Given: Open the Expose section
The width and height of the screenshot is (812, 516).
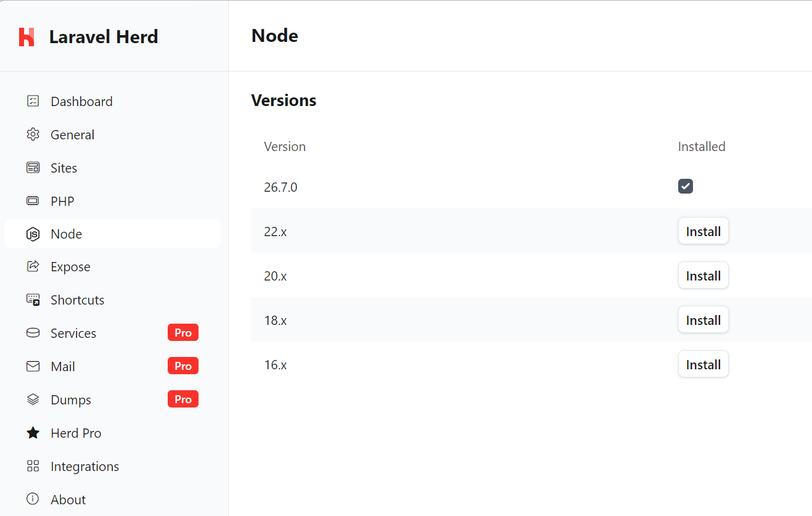Looking at the screenshot, I should coord(112,266).
